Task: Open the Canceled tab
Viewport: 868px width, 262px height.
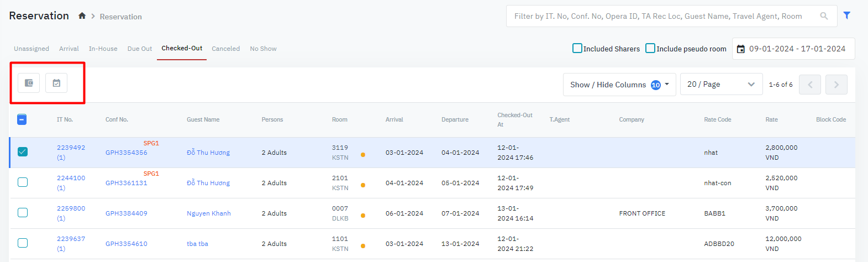Action: (x=225, y=49)
